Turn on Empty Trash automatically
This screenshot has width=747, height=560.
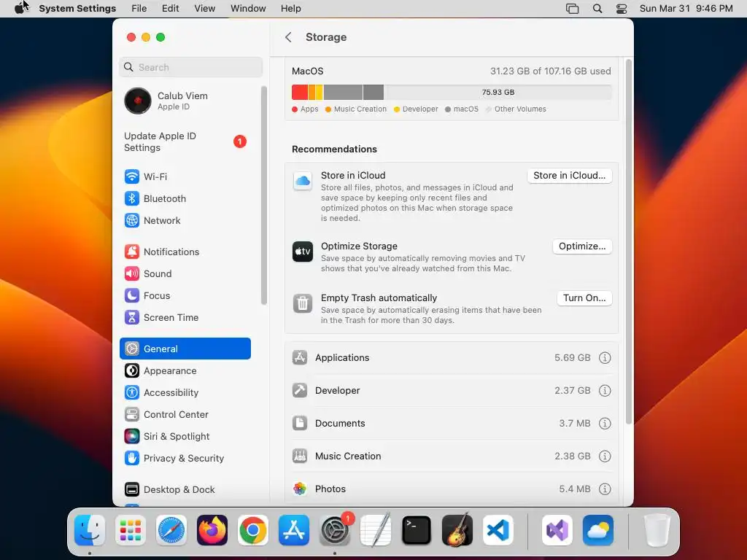[584, 298]
